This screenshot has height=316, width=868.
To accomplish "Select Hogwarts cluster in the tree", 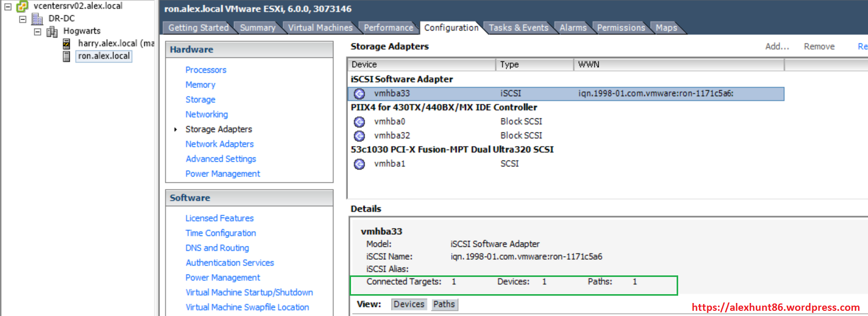I will [x=82, y=31].
